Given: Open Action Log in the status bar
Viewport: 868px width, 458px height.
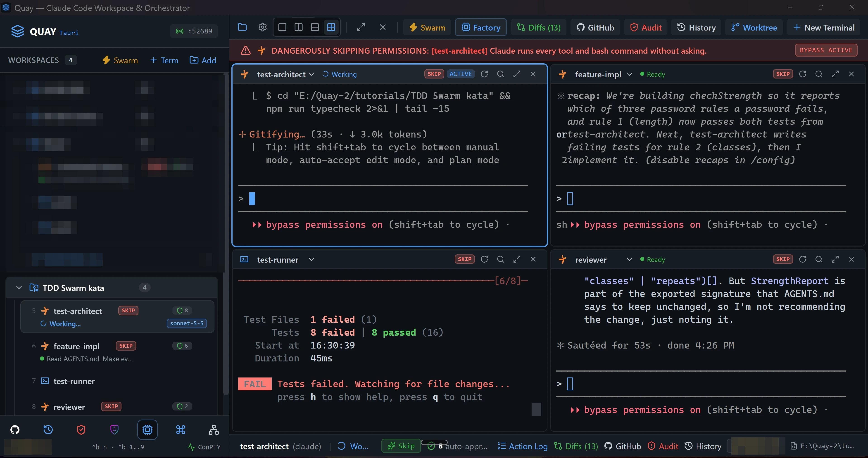Looking at the screenshot, I should point(523,446).
